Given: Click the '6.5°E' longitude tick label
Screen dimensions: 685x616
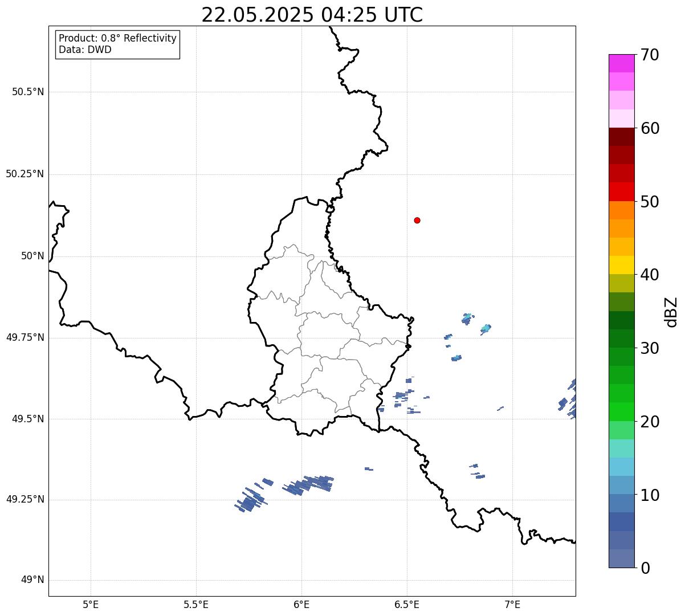Looking at the screenshot, I should click(x=407, y=604).
